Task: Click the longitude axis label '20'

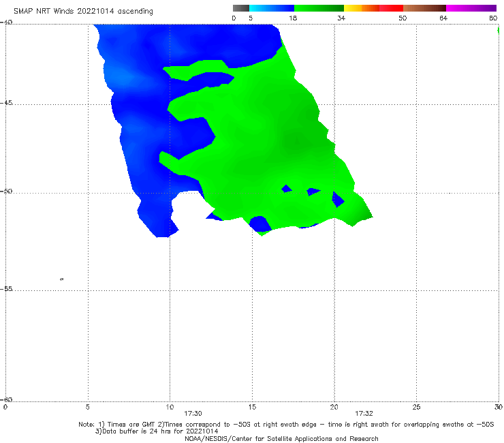Action: click(x=334, y=407)
